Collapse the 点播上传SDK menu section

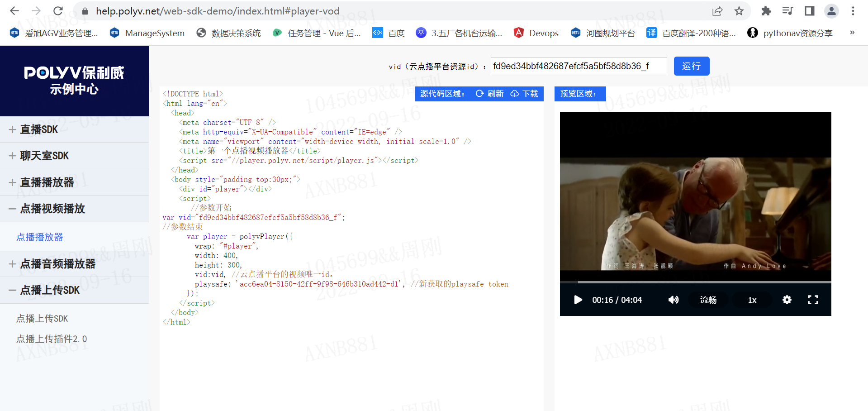tap(74, 290)
